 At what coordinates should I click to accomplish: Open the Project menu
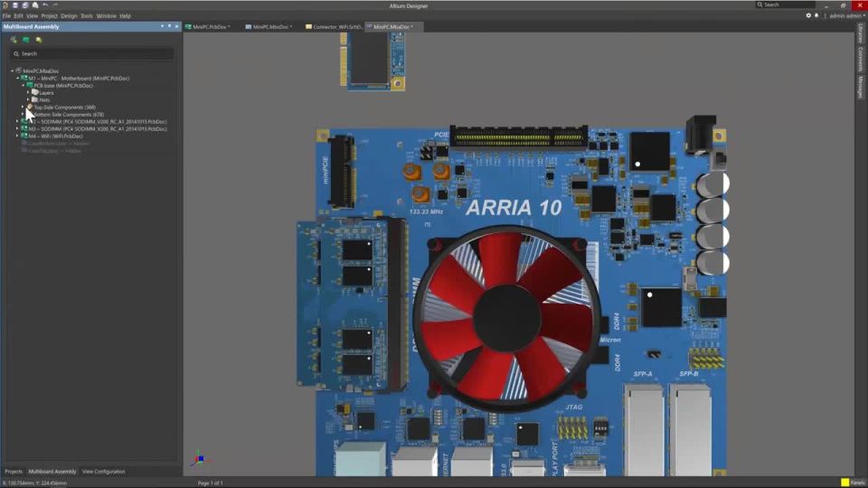pyautogui.click(x=49, y=16)
